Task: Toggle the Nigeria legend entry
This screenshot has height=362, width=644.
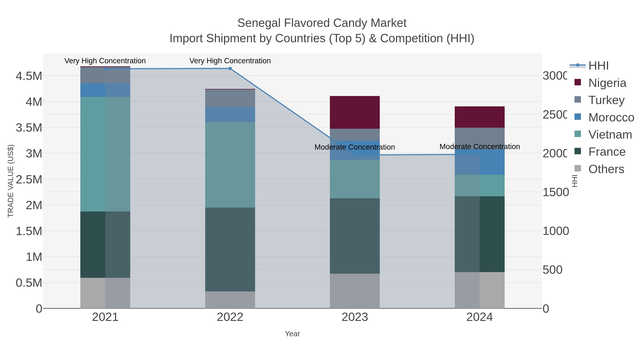Action: coord(600,83)
